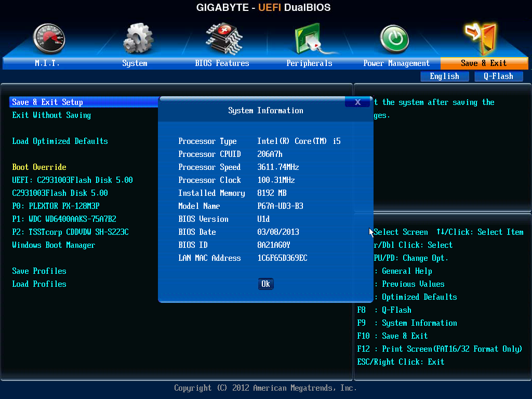This screenshot has width=532, height=399.
Task: Confirm System Information dialog with Ok
Action: [x=265, y=284]
